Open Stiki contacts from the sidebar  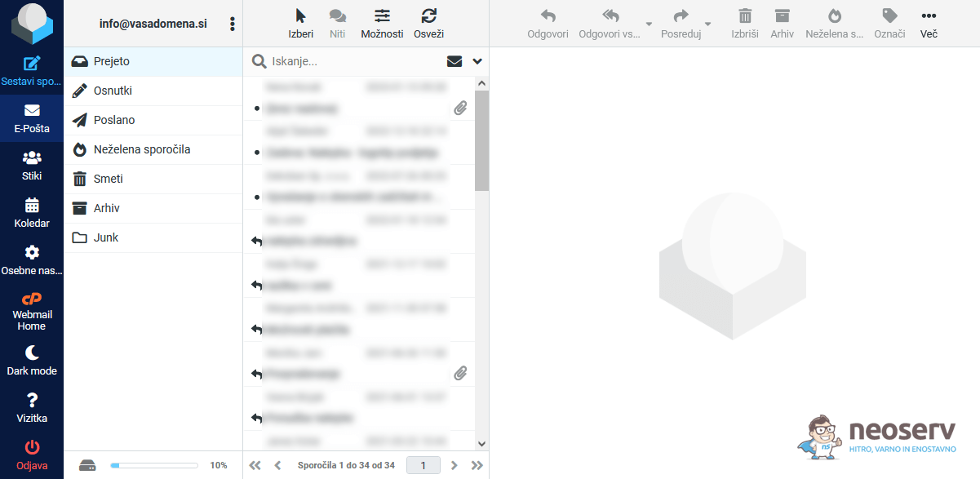click(x=32, y=158)
